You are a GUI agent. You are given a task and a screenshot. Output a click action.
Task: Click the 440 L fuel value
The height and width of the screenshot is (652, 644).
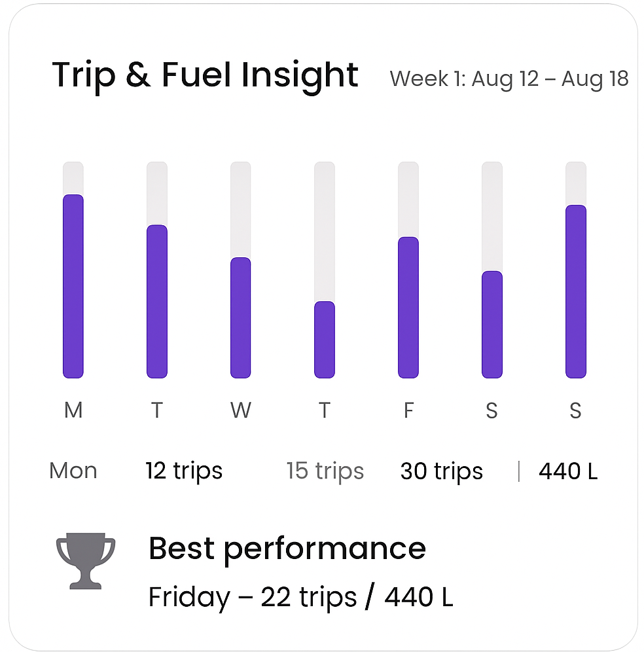tap(568, 471)
